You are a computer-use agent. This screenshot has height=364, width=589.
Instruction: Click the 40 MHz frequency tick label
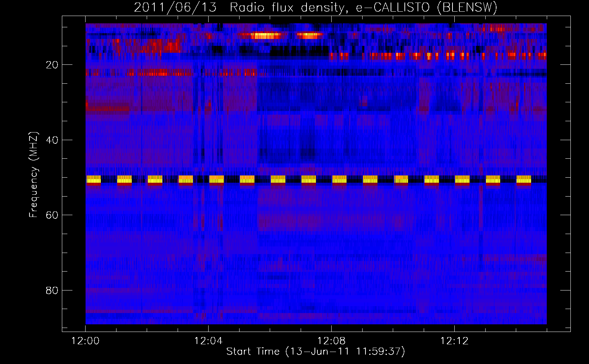coord(52,140)
